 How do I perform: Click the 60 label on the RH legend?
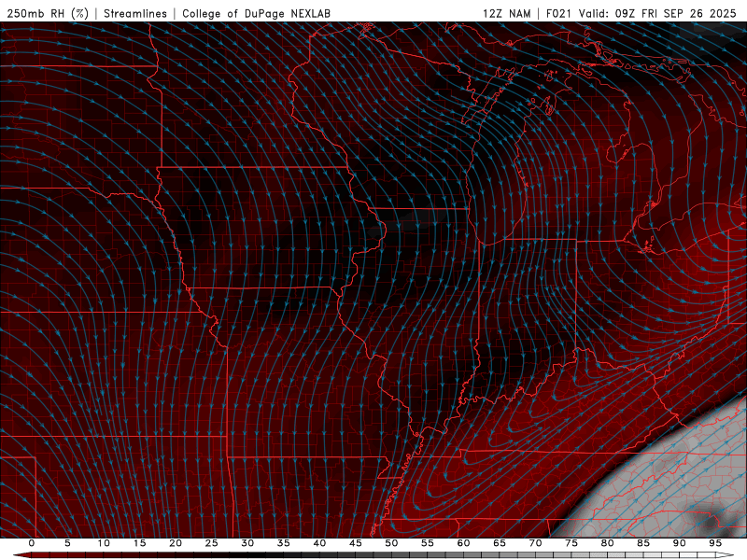pos(463,543)
